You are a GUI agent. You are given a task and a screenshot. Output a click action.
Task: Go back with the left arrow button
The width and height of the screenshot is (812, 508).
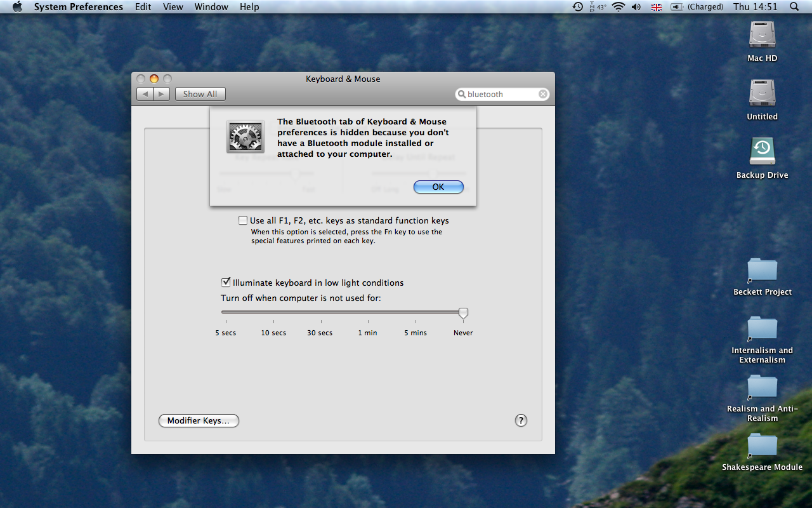coord(145,94)
